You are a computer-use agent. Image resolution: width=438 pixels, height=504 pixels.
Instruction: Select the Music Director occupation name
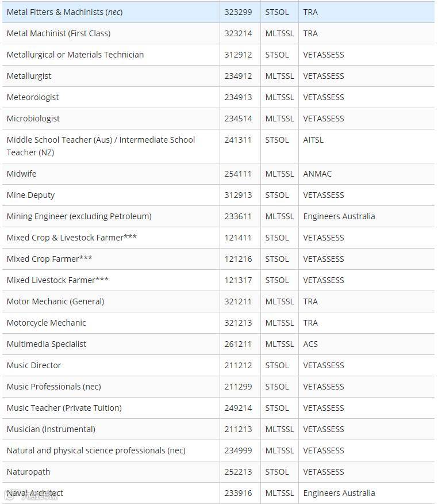pos(34,365)
